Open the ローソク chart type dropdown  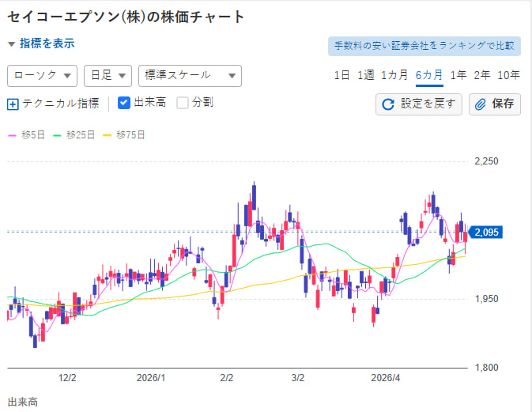pos(42,76)
